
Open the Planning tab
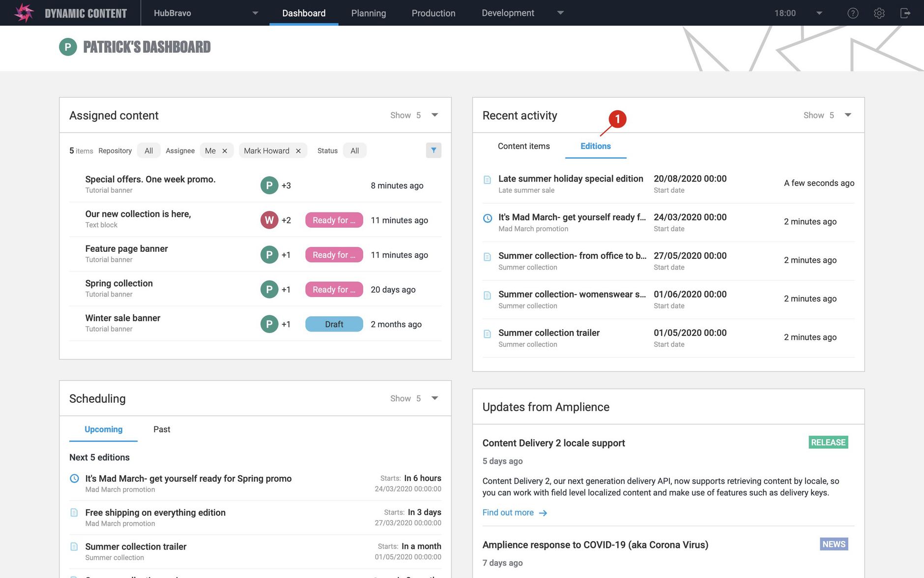369,13
